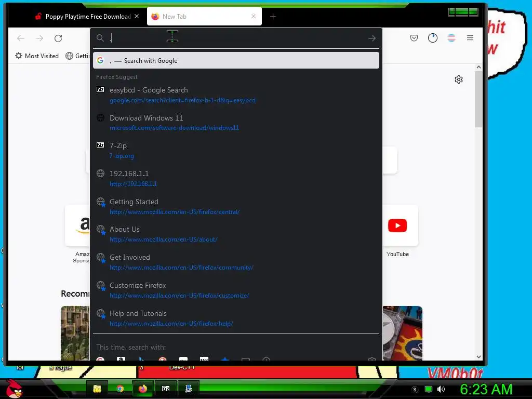The height and width of the screenshot is (399, 532).
Task: Click the 7z favicon beside 7-Zip result
Action: tap(100, 145)
